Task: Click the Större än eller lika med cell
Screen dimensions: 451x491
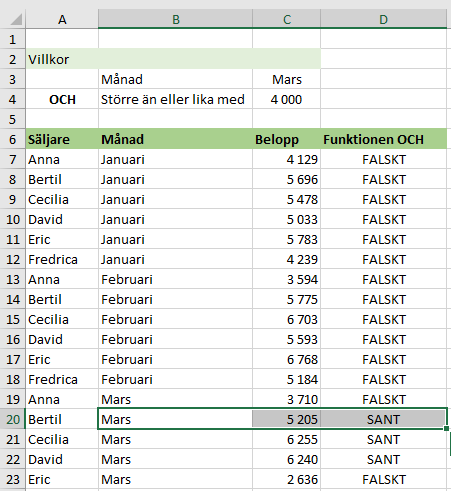Action: coord(176,99)
